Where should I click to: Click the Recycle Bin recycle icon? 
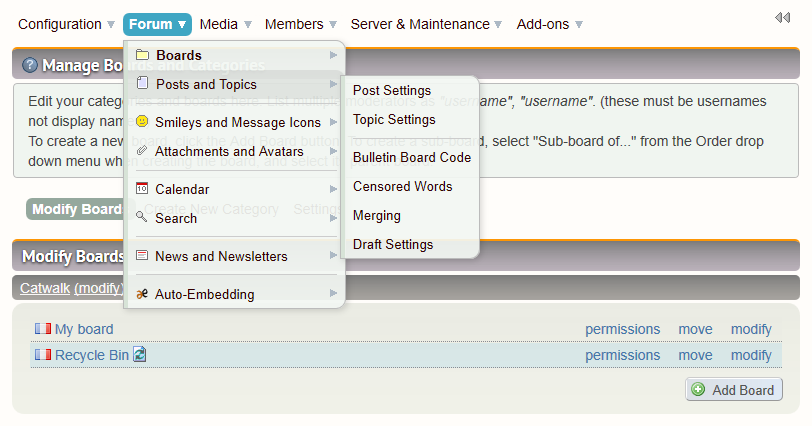click(140, 355)
